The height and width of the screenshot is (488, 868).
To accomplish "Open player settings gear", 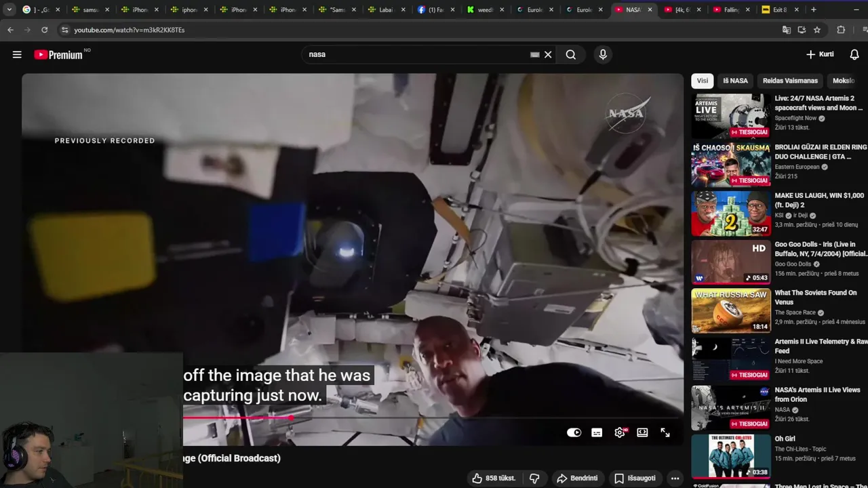I will [620, 432].
